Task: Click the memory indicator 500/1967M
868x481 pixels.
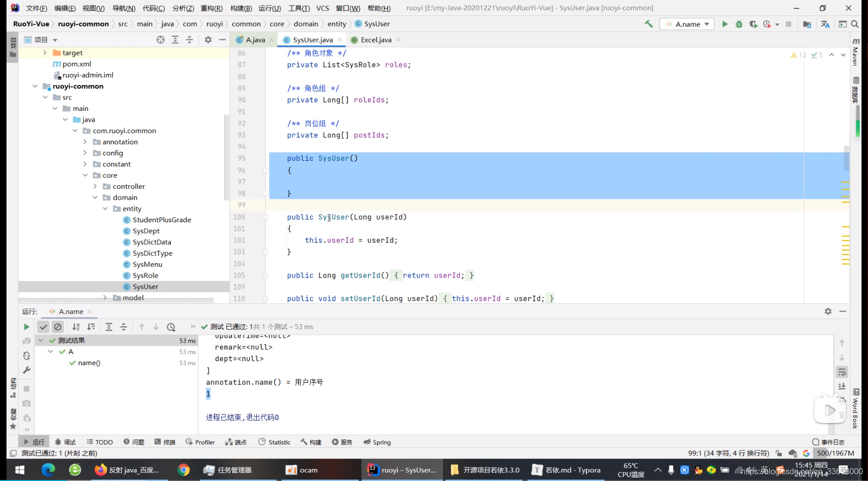Action: [x=836, y=453]
